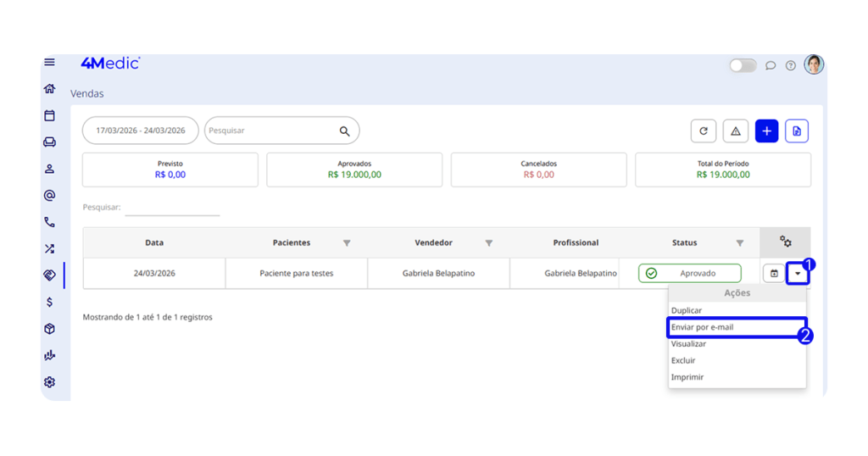Image resolution: width=868 pixels, height=456 pixels.
Task: Click the Pesquisar search field
Action: coord(271,131)
